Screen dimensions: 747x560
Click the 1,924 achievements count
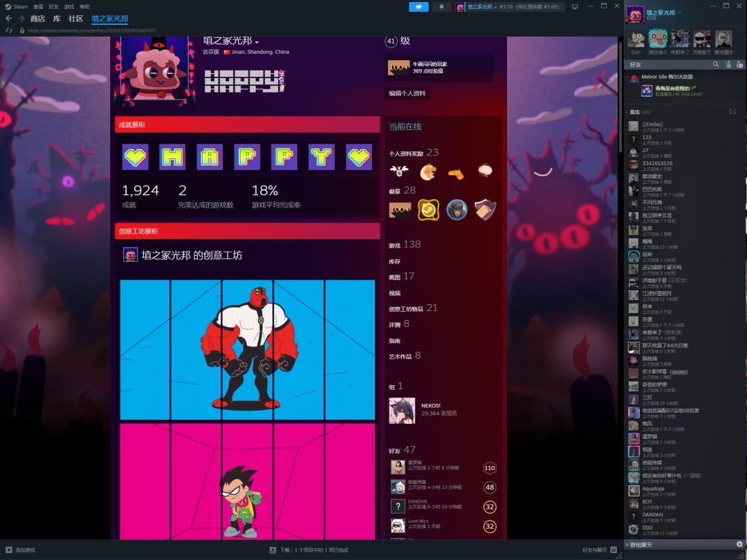click(x=140, y=191)
